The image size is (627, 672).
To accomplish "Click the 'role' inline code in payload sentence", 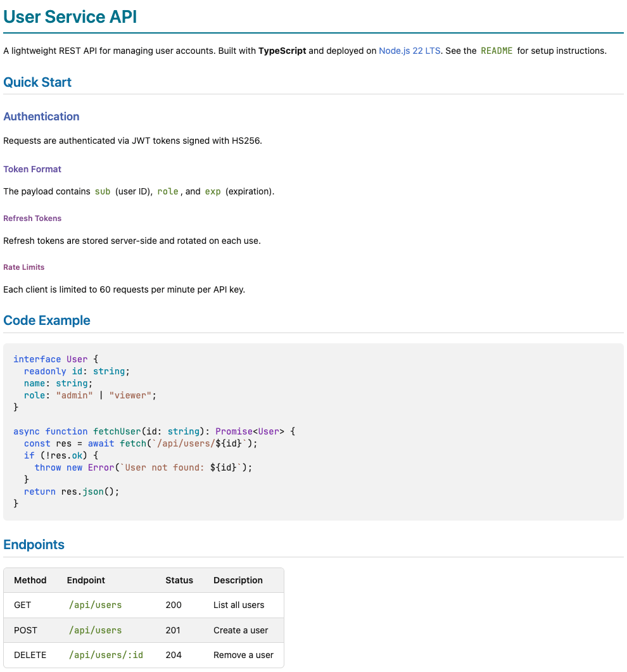I will click(168, 191).
